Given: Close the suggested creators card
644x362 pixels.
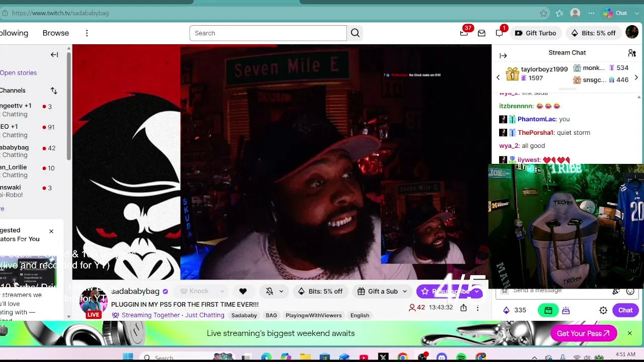Looking at the screenshot, I should click(51, 231).
